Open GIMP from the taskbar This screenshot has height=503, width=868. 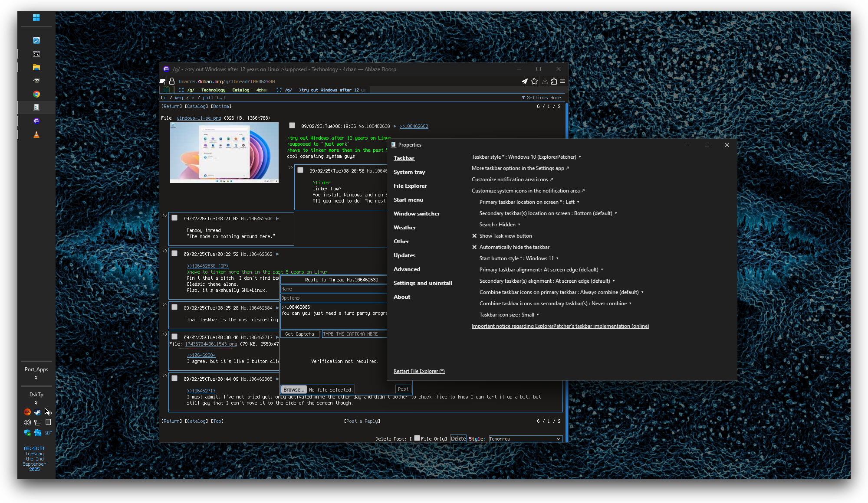coord(36,81)
